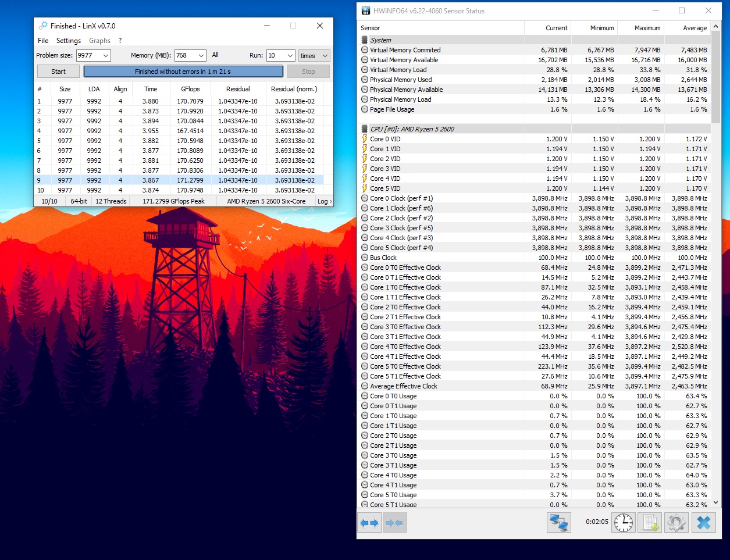Click '171.2799 GFlops Peak' in LinX status bar

(173, 201)
